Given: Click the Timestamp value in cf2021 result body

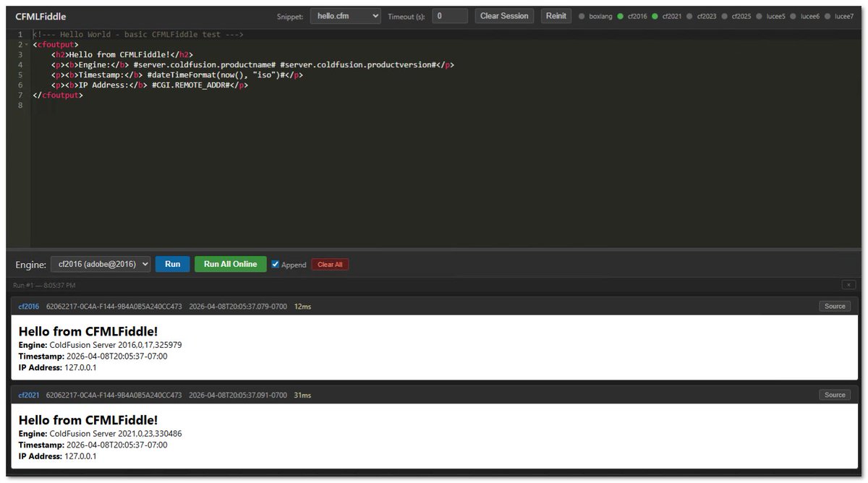Looking at the screenshot, I should point(117,445).
